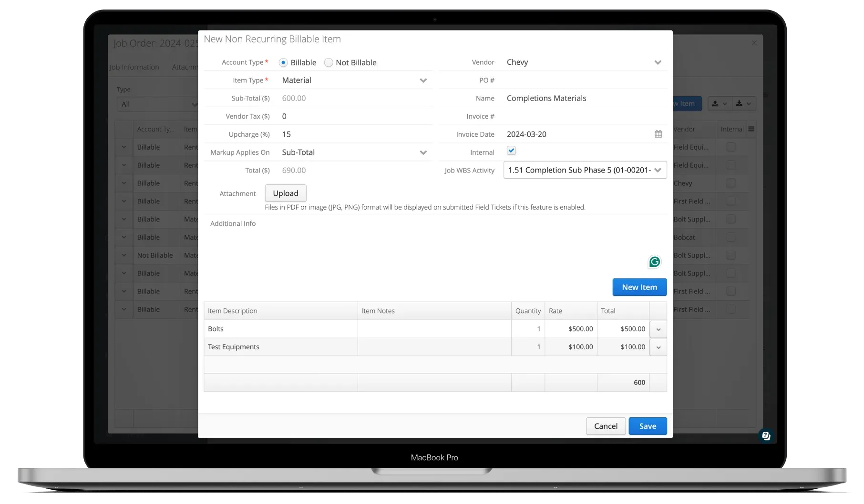Click the Grammarly icon

[x=654, y=262]
